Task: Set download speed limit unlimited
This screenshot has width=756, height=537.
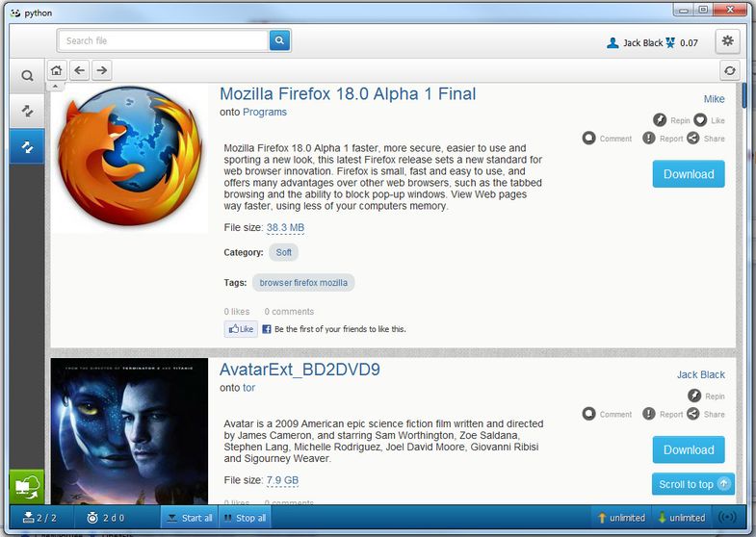Action: [681, 518]
